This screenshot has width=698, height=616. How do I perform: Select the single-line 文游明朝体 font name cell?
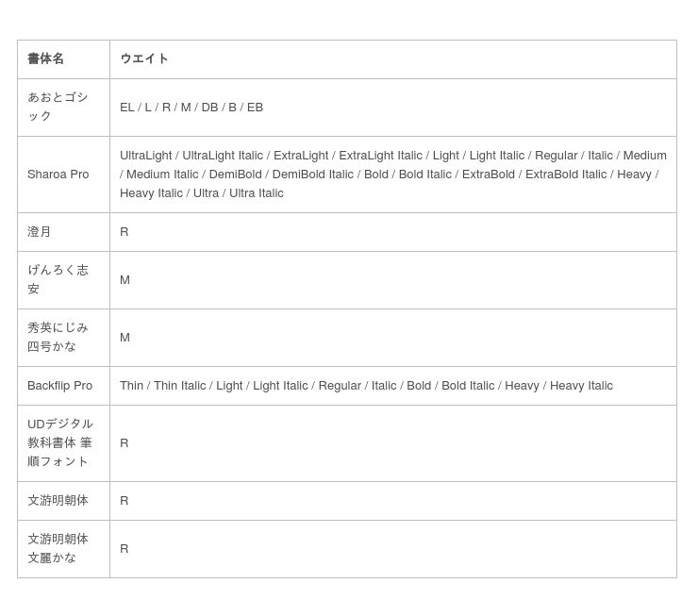click(58, 501)
